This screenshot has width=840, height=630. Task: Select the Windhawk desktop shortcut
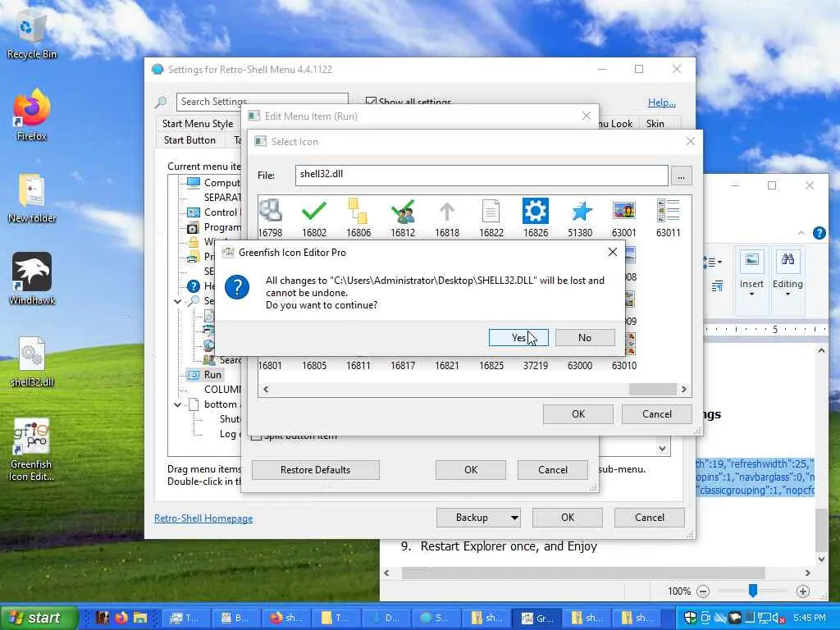pos(32,279)
